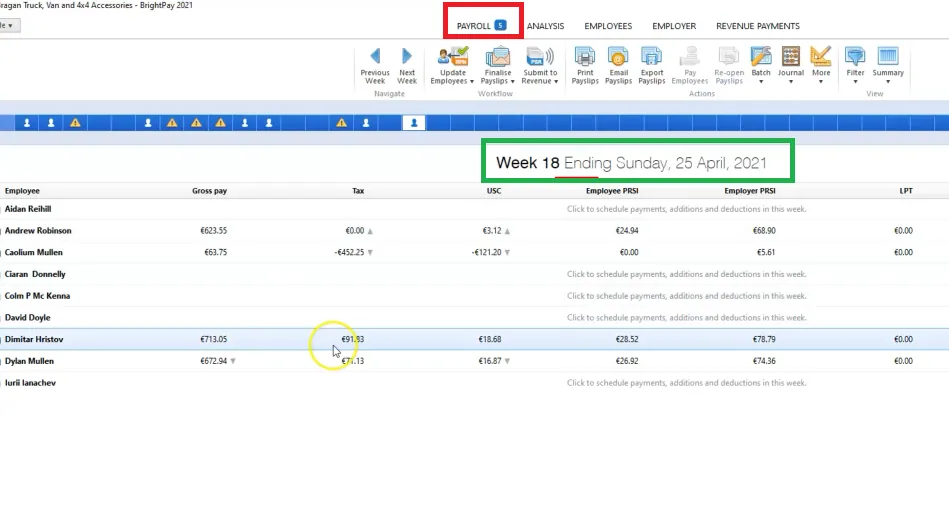Select employee David Doyle
949x532 pixels.
27,318
